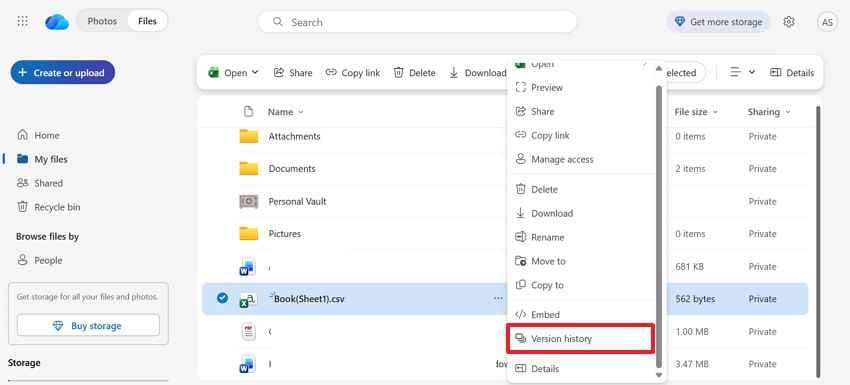
Task: Choose Delete from the context menu
Action: [x=581, y=189]
